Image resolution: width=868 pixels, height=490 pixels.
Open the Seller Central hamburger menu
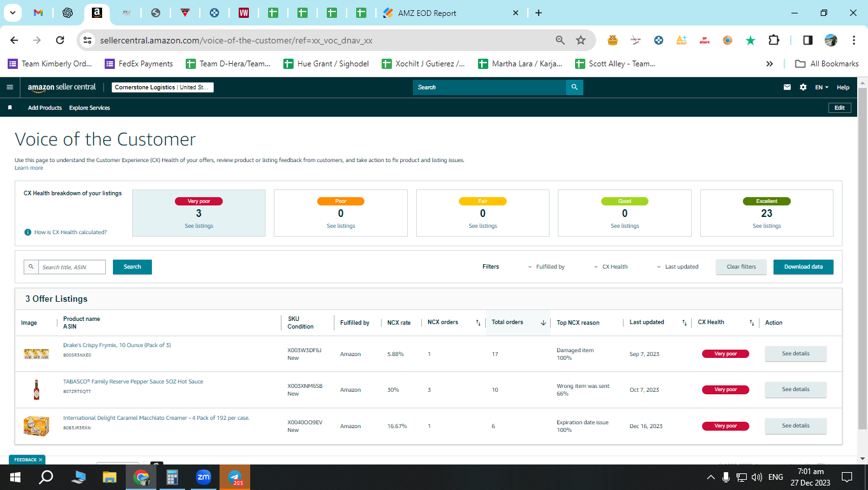(10, 87)
